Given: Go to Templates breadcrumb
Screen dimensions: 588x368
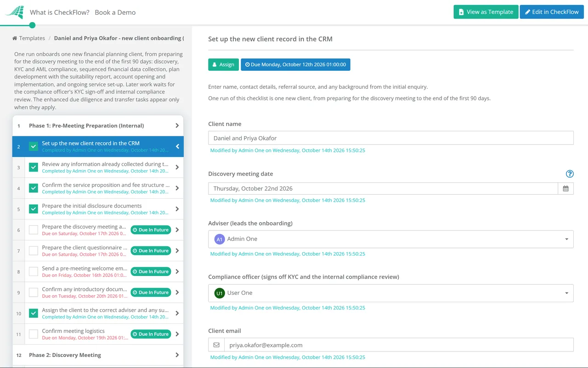Looking at the screenshot, I should pyautogui.click(x=32, y=38).
